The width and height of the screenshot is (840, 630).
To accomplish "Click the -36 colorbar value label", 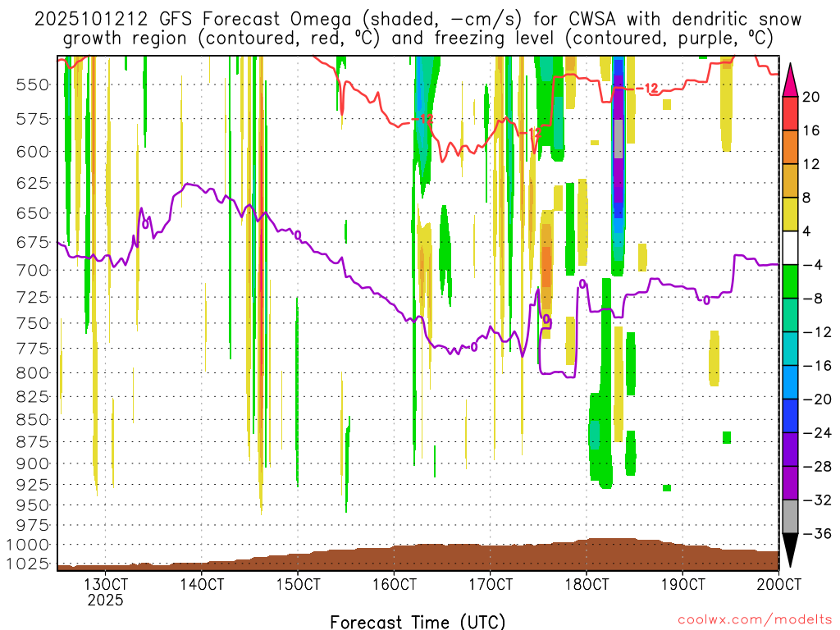I will point(818,533).
